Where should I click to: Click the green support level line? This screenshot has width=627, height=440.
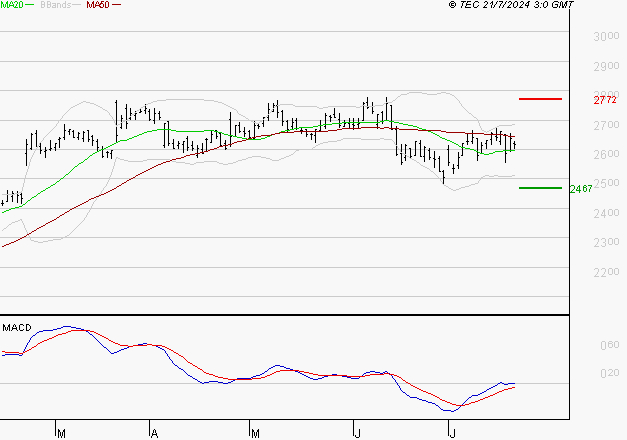coord(540,188)
